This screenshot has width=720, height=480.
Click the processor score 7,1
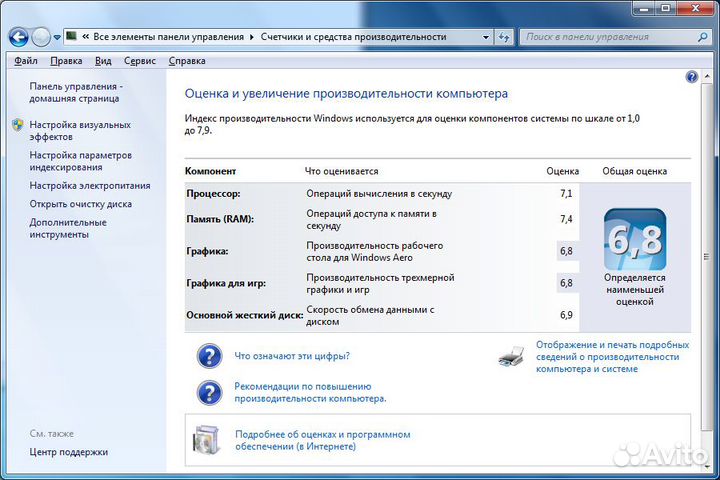(x=566, y=193)
